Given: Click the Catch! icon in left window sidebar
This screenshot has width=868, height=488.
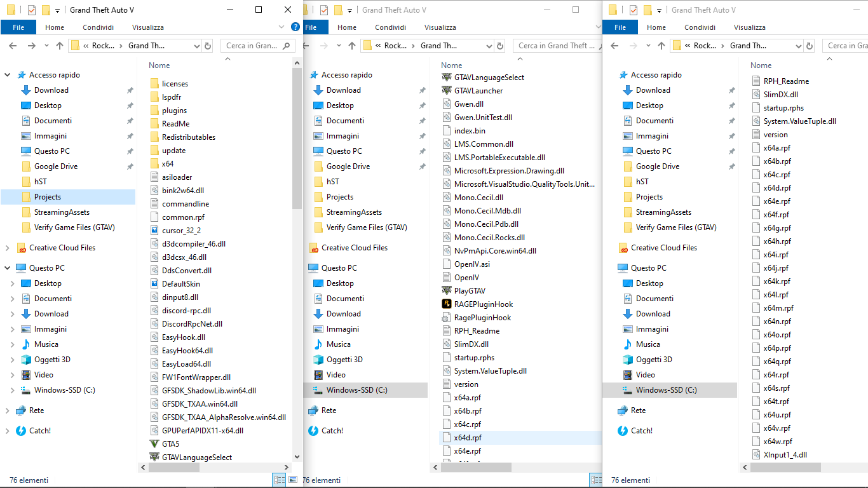Looking at the screenshot, I should (21, 431).
